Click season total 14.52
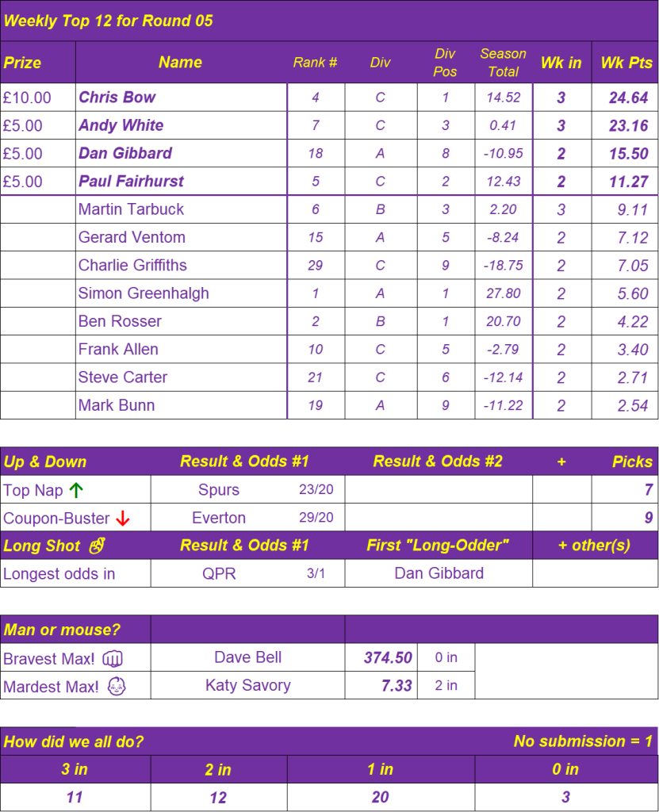This screenshot has height=812, width=659. point(504,98)
